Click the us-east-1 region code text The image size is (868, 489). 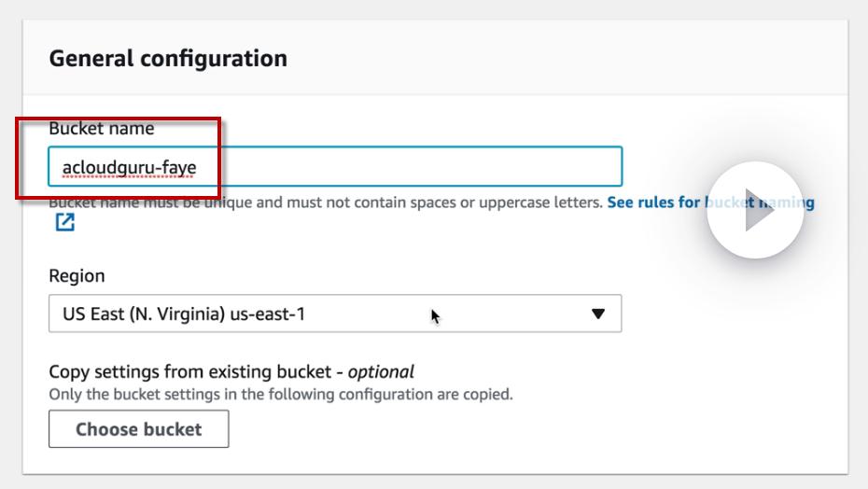272,314
